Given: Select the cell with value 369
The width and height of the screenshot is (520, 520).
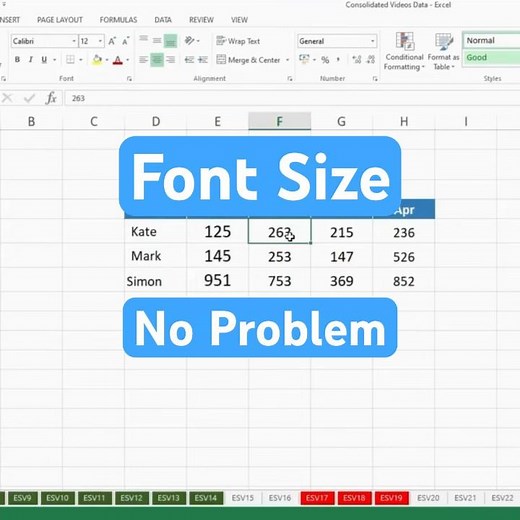Looking at the screenshot, I should coord(342,281).
